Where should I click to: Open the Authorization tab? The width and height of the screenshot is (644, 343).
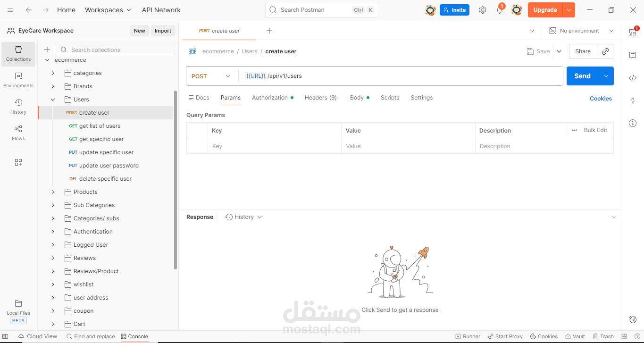(270, 98)
